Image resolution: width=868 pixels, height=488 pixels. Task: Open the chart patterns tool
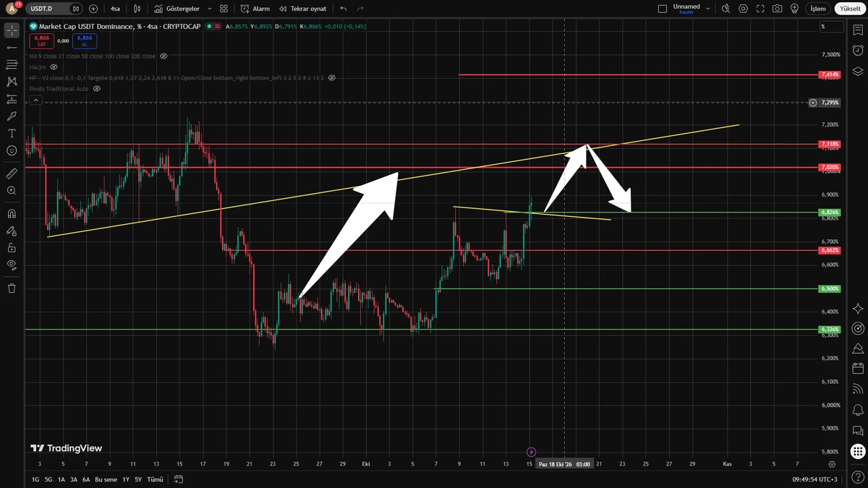tap(12, 82)
